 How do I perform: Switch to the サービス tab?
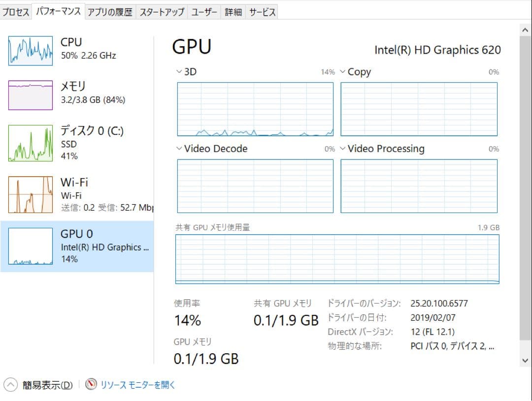click(x=262, y=11)
